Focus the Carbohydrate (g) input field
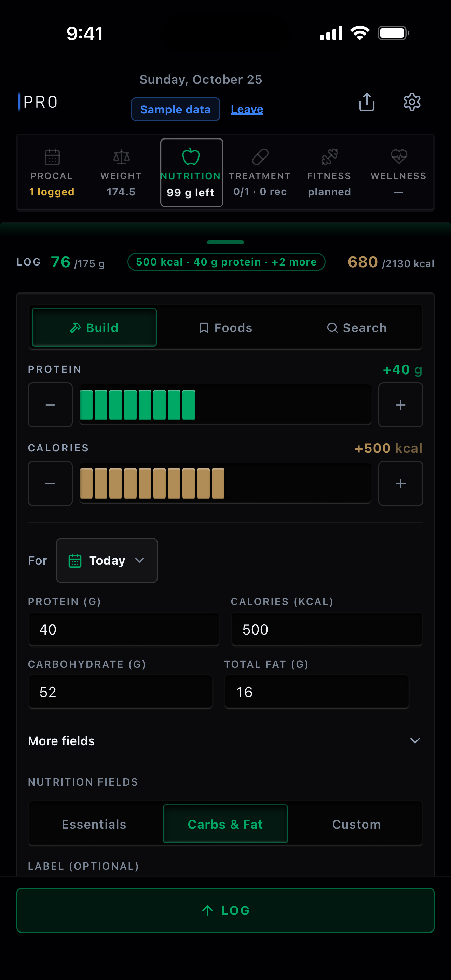Viewport: 451px width, 980px height. click(121, 692)
